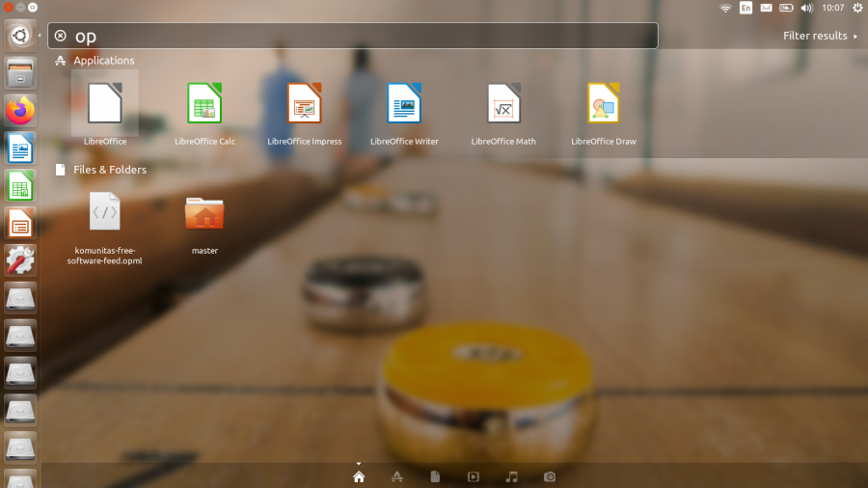The image size is (868, 488).
Task: Clear the search text with X button
Action: (61, 36)
